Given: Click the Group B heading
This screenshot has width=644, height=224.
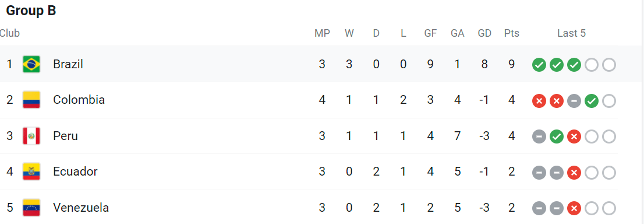Looking at the screenshot, I should pos(31,10).
